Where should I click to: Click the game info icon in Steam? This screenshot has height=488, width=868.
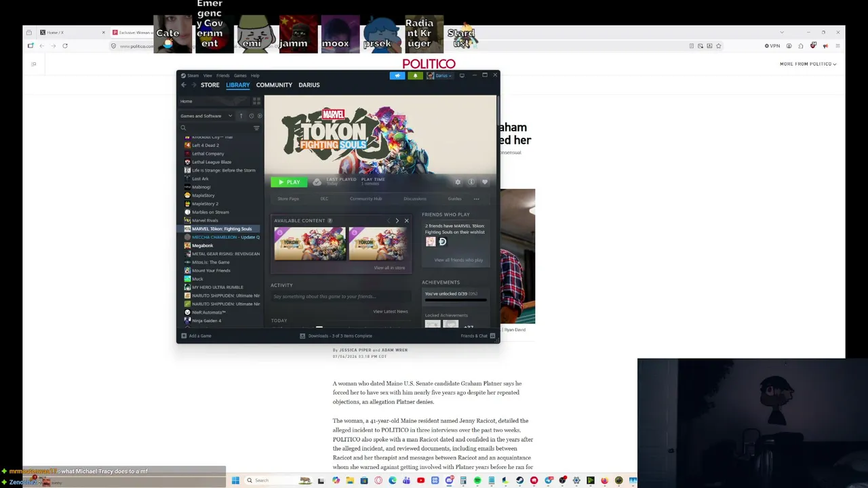[471, 182]
